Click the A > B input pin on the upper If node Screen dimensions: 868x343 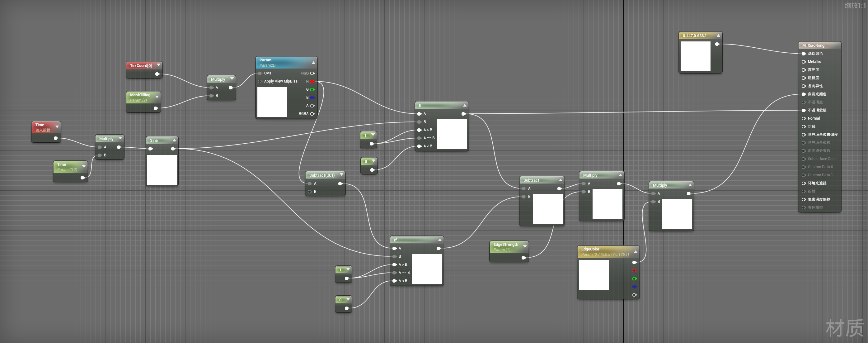[x=419, y=130]
